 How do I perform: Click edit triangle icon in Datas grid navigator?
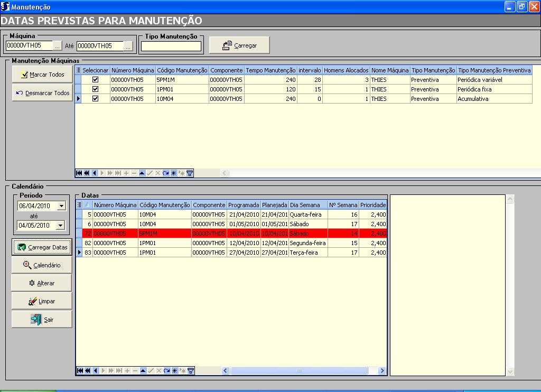pos(142,371)
